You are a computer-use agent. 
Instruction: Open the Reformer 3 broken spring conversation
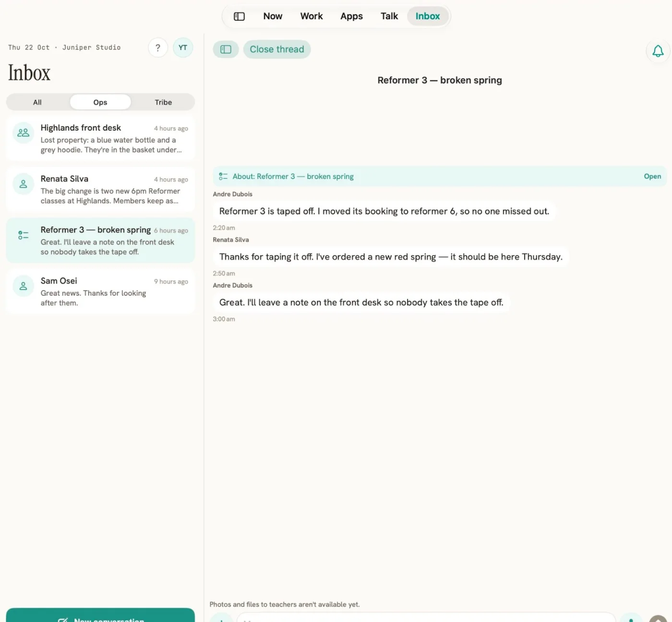click(x=100, y=240)
